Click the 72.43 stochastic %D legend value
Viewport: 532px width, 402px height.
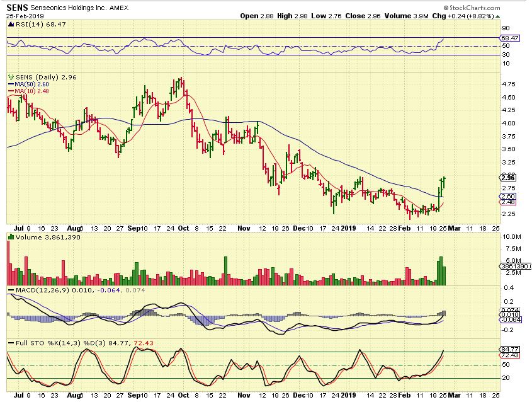point(144,343)
